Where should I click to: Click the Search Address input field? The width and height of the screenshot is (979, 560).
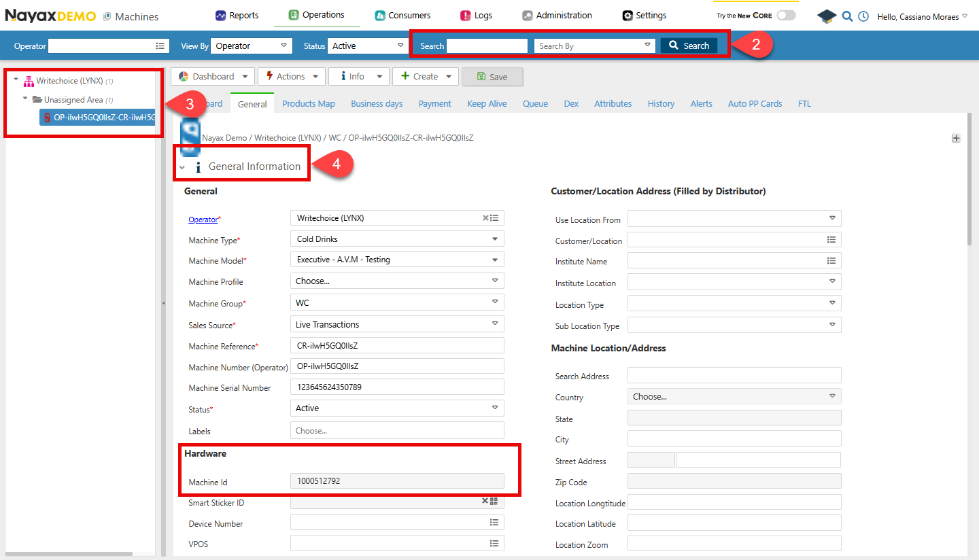(x=734, y=375)
